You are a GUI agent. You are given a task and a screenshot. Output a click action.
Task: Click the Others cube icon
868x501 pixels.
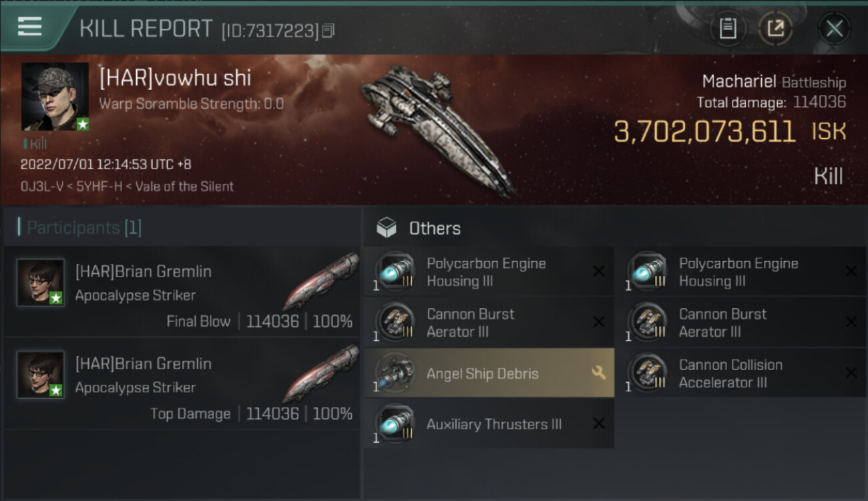(387, 228)
